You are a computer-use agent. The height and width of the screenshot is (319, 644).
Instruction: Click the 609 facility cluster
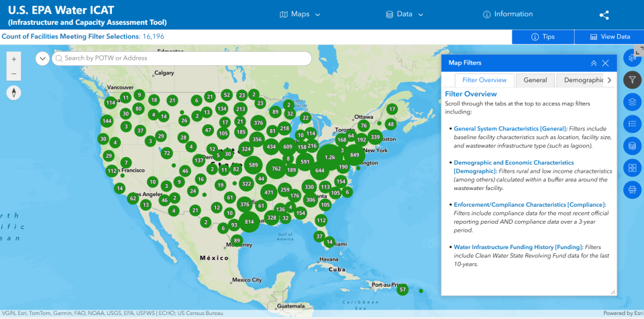(x=288, y=147)
